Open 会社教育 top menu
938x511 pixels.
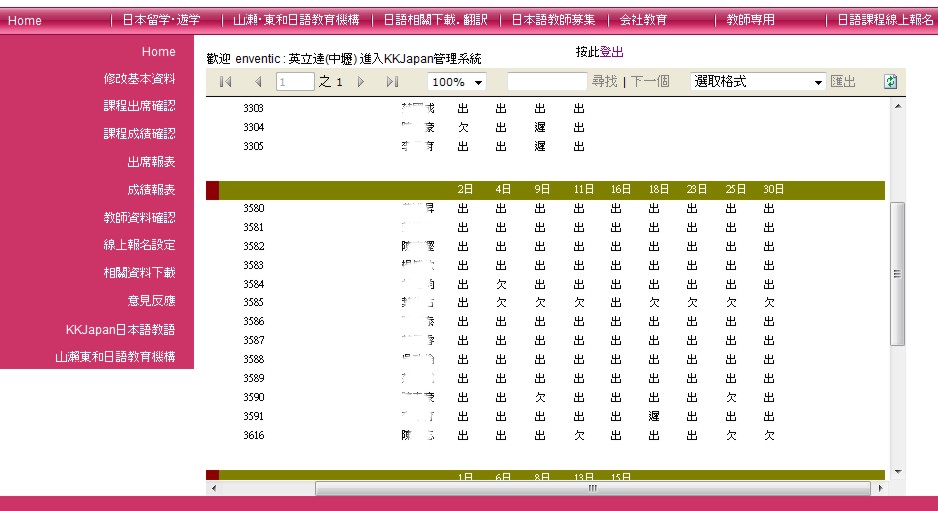tap(643, 20)
